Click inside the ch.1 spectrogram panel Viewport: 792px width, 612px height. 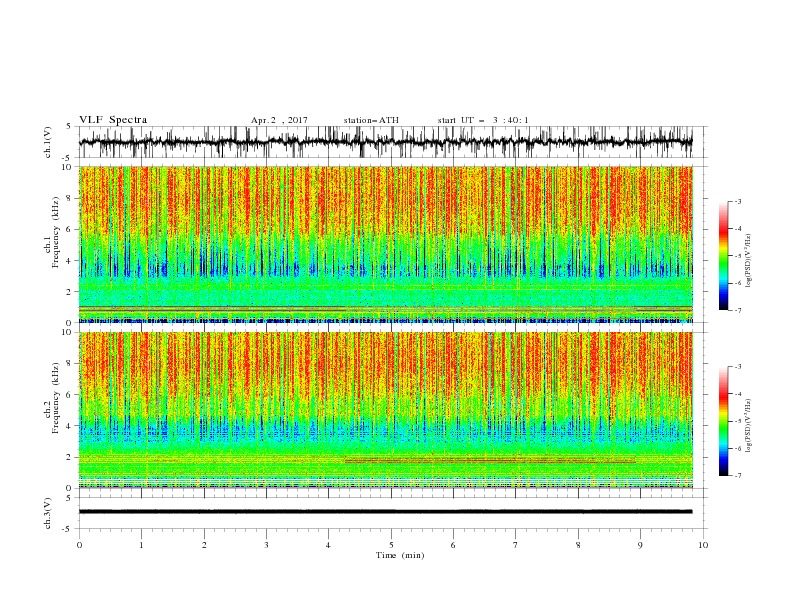(385, 244)
